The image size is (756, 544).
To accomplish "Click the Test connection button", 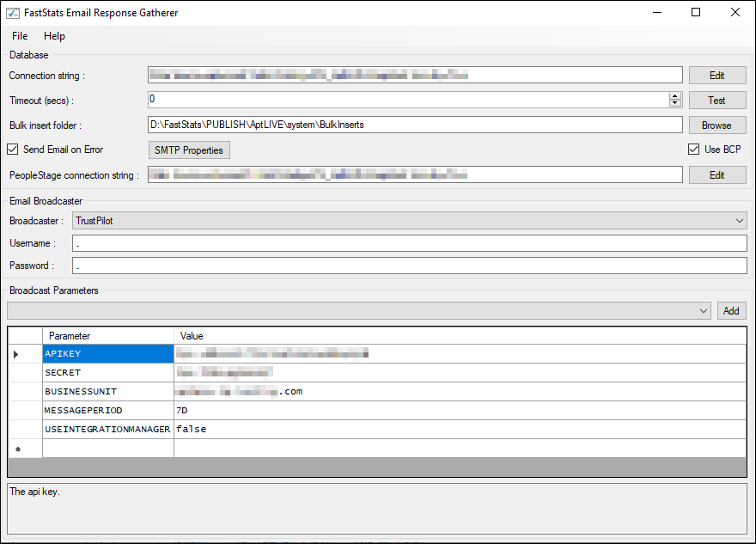I will 717,101.
